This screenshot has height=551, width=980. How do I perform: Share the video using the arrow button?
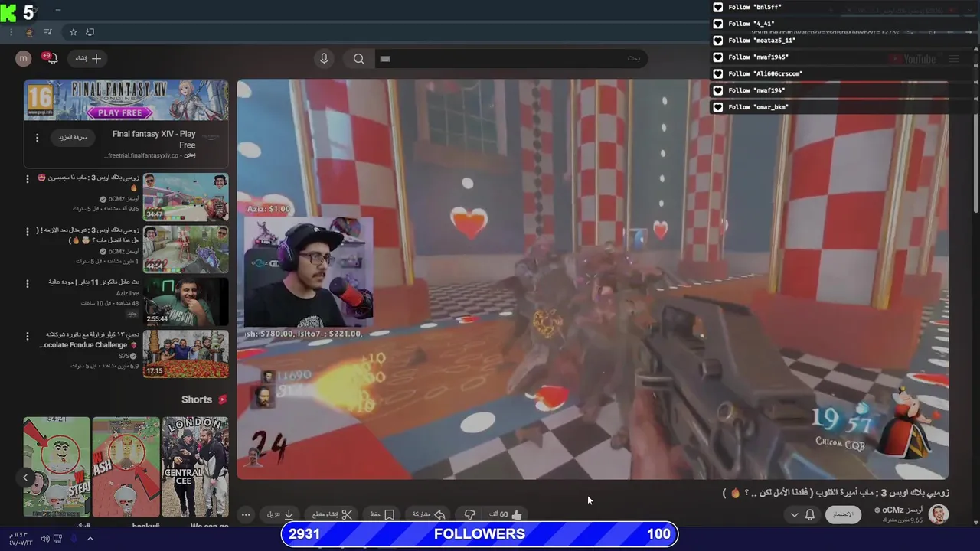click(x=430, y=514)
